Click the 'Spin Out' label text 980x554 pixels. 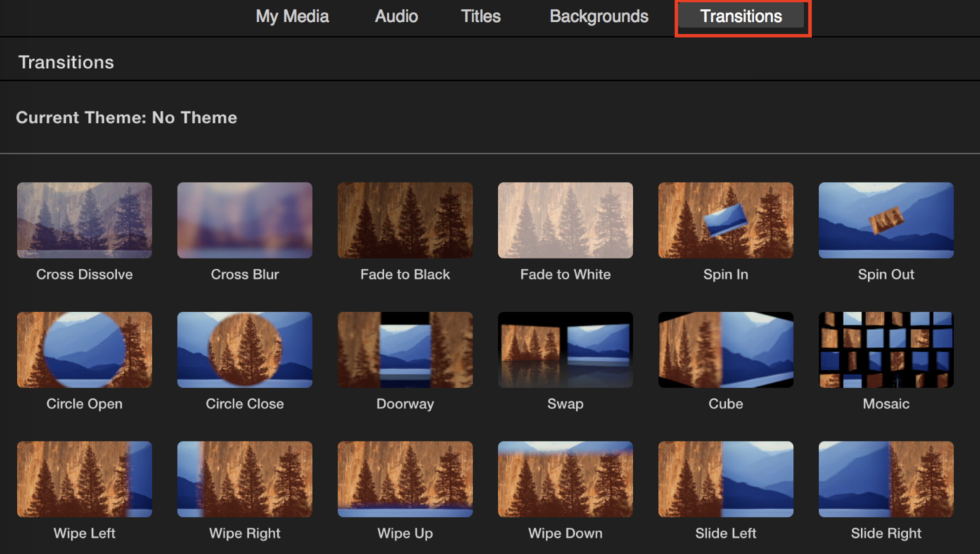tap(886, 275)
